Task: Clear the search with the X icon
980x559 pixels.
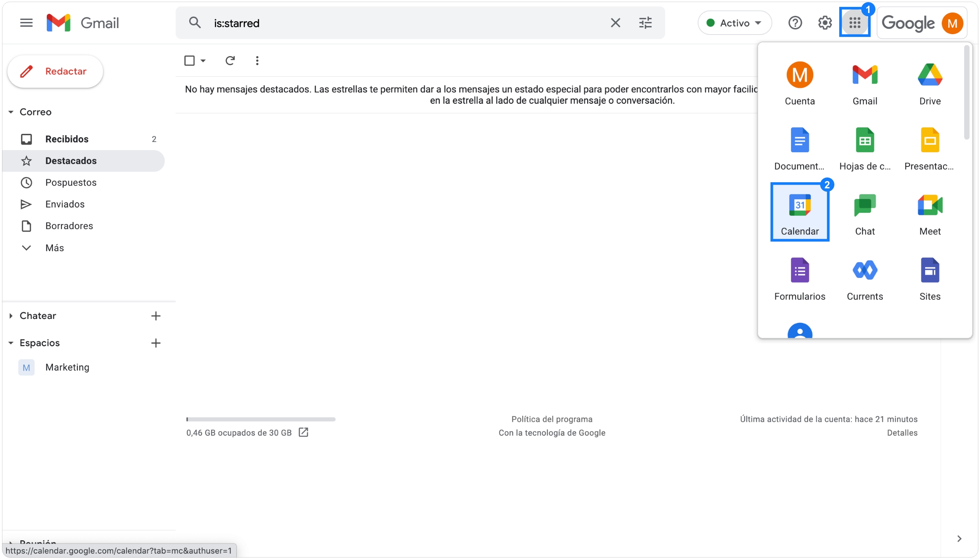Action: [615, 23]
